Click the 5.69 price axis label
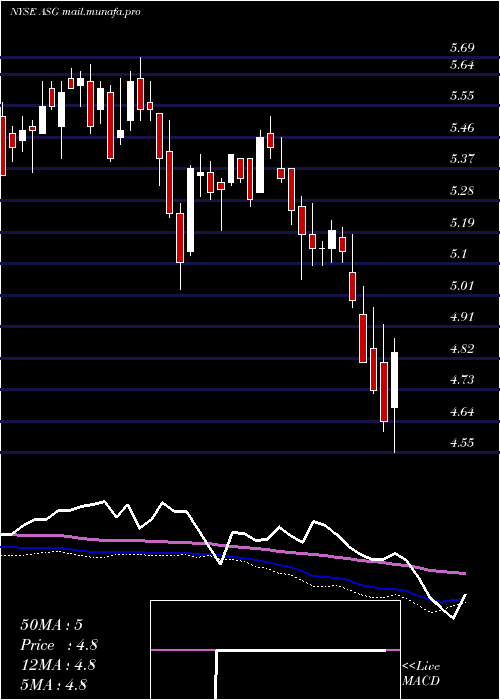Screen dimensions: 500x700 (x=462, y=47)
